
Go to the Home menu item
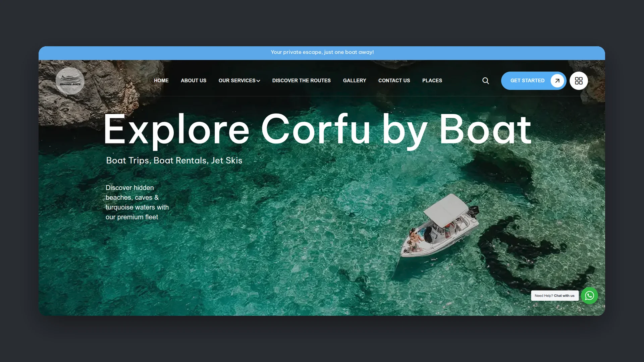click(161, 80)
